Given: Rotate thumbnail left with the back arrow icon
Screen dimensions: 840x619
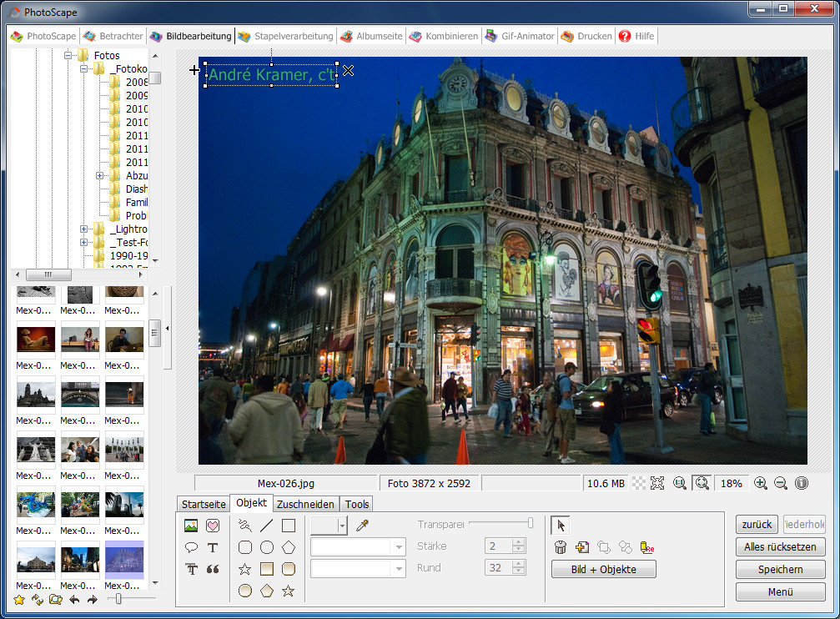Looking at the screenshot, I should click(x=74, y=600).
